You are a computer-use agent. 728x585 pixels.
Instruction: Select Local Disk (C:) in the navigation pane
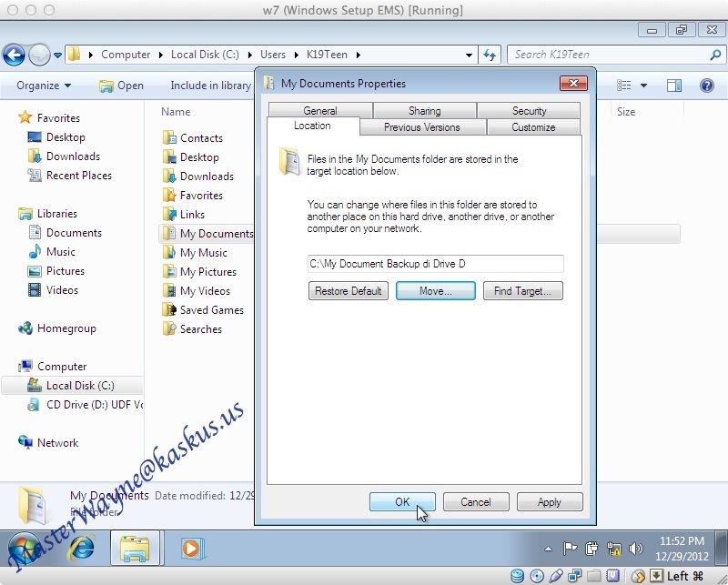pyautogui.click(x=80, y=386)
